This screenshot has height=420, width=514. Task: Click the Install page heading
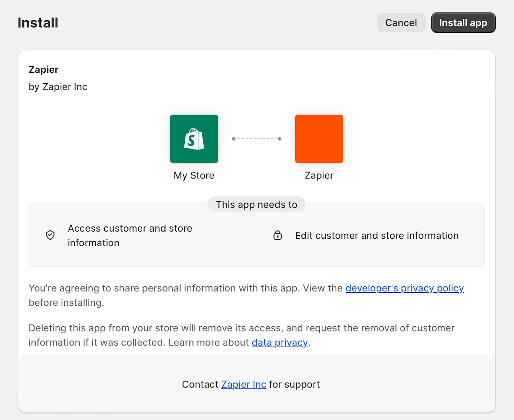coord(38,23)
